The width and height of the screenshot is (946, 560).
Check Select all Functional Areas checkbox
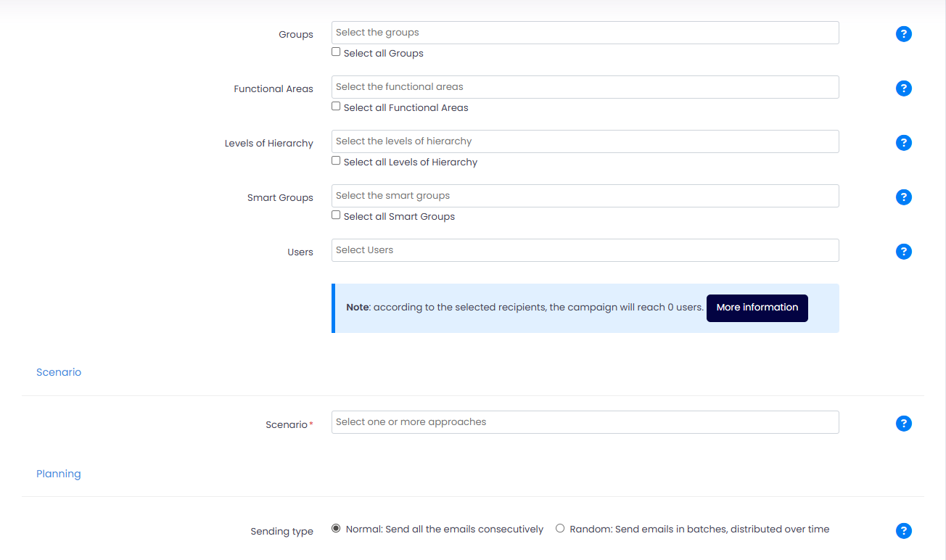(336, 107)
